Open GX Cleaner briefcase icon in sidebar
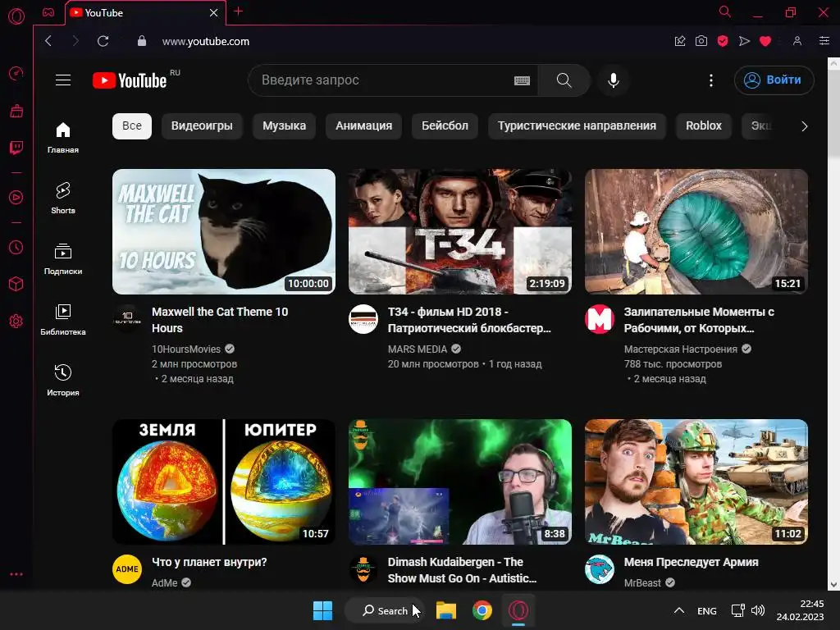The height and width of the screenshot is (630, 840). click(x=16, y=111)
